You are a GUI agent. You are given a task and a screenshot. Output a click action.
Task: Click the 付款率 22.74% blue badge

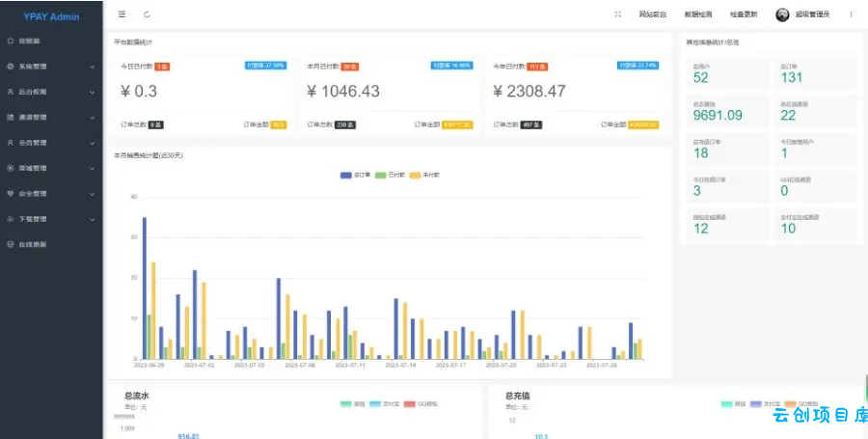637,66
